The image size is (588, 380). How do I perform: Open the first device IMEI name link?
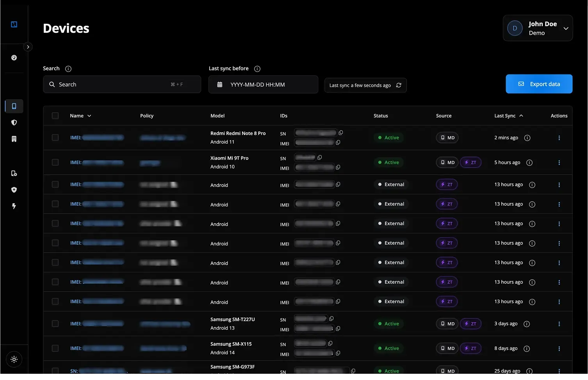point(96,138)
